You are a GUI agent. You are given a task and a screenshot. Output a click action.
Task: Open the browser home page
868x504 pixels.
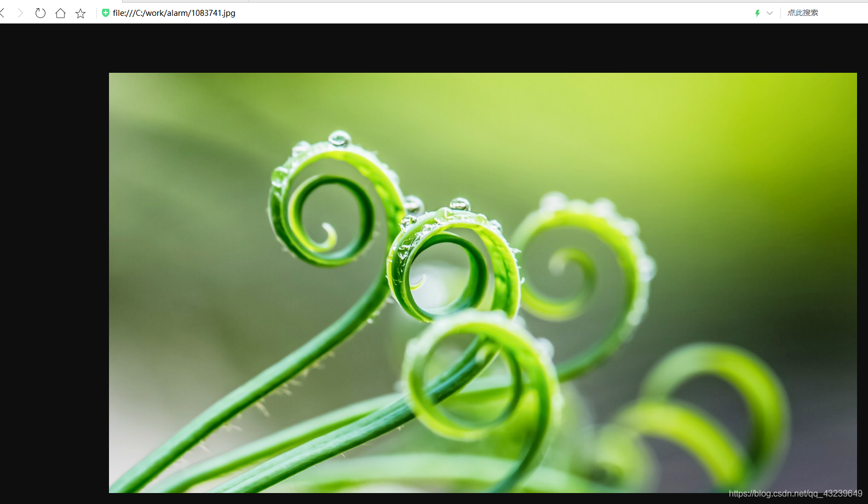pos(60,13)
